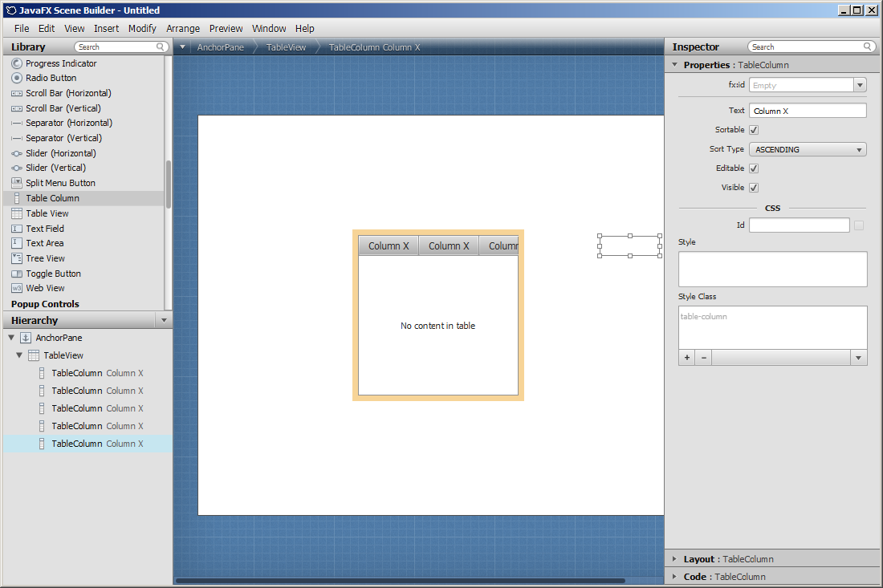Select the Tree View library icon

click(17, 258)
